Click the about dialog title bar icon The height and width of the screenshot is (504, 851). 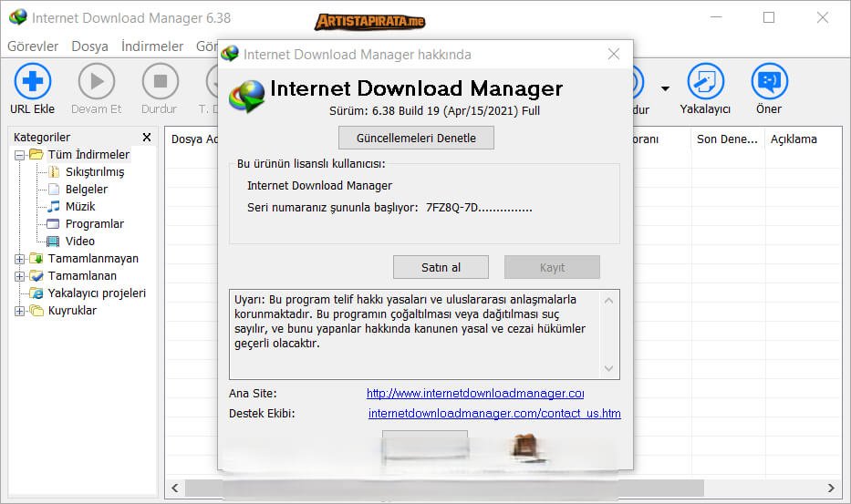pos(230,53)
